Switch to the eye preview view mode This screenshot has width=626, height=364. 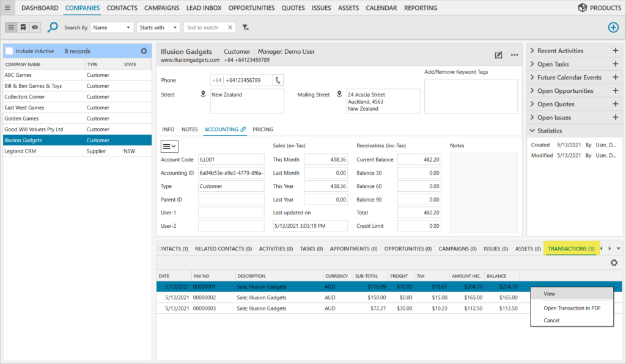[x=35, y=27]
